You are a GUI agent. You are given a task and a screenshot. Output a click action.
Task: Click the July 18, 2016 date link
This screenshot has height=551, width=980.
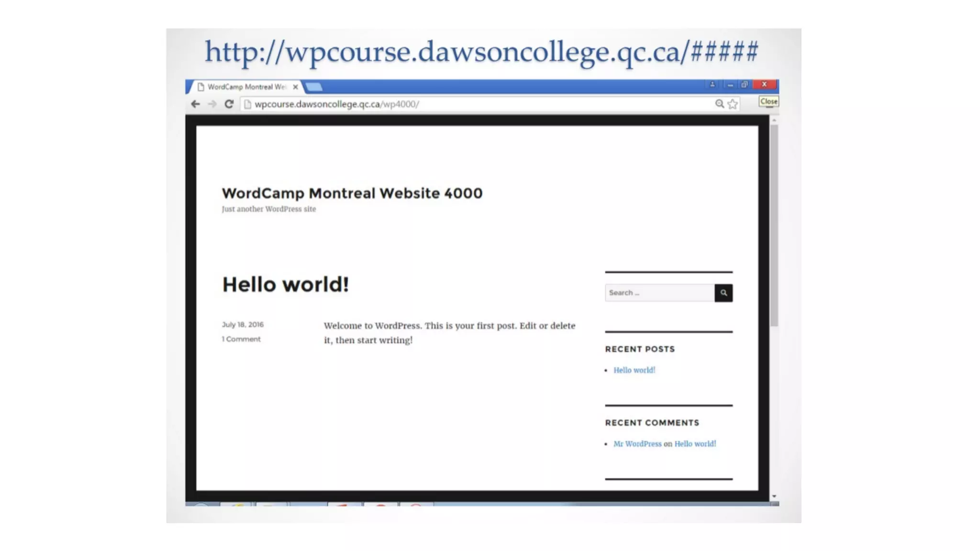point(243,324)
